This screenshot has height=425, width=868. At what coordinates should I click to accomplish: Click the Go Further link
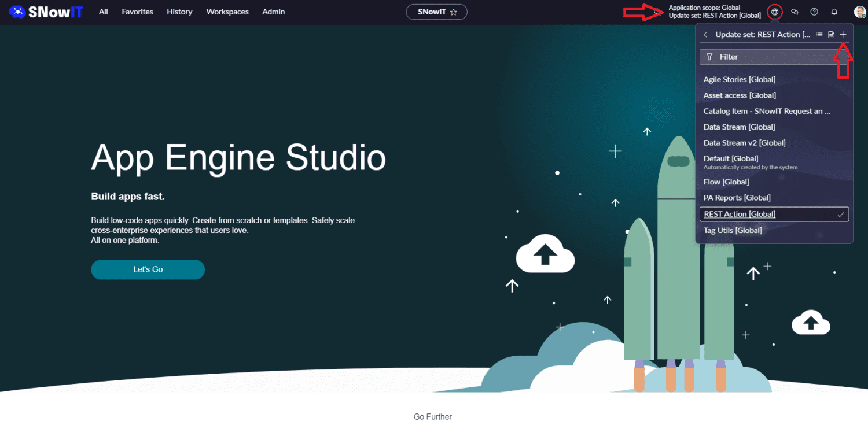pos(432,416)
